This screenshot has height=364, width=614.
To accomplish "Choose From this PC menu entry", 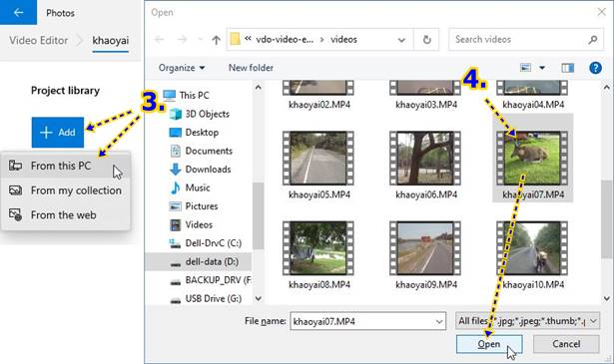I will pos(66,166).
